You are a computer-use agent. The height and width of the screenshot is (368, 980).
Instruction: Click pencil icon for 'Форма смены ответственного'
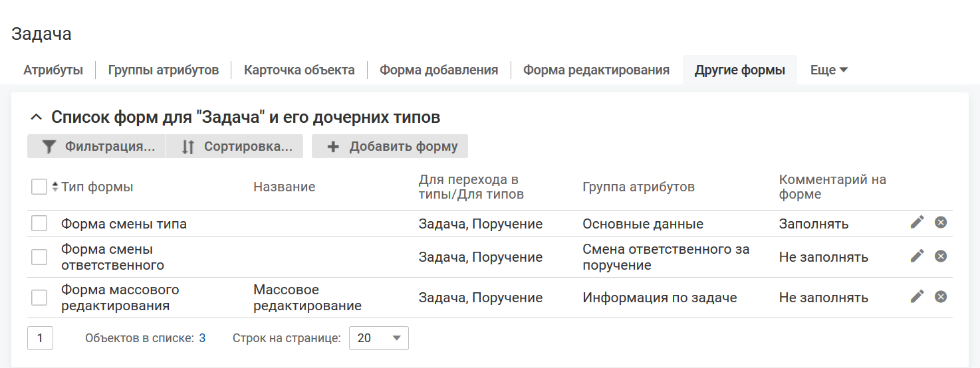coord(918,256)
